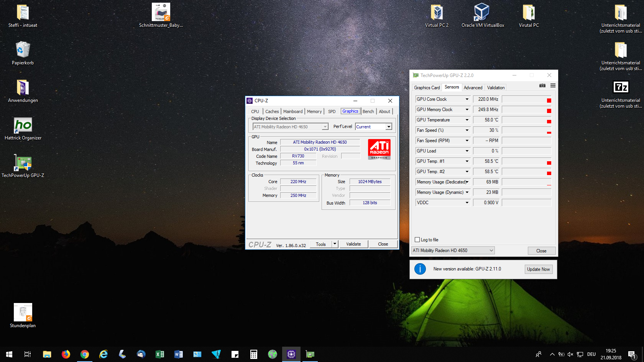Switch to GPU-Z via its taskbar icon
Viewport: 644px width, 362px height.
click(310, 354)
